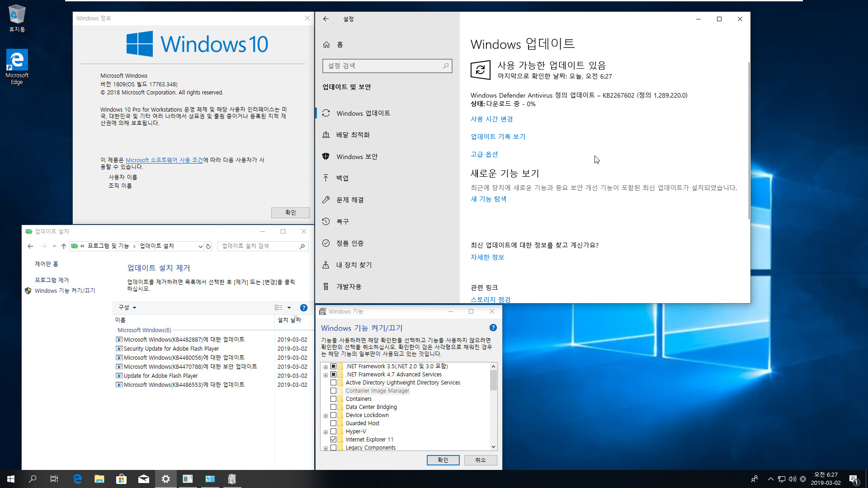Viewport: 868px width, 488px height.
Task: Open Mail app from taskbar
Action: pos(143,479)
